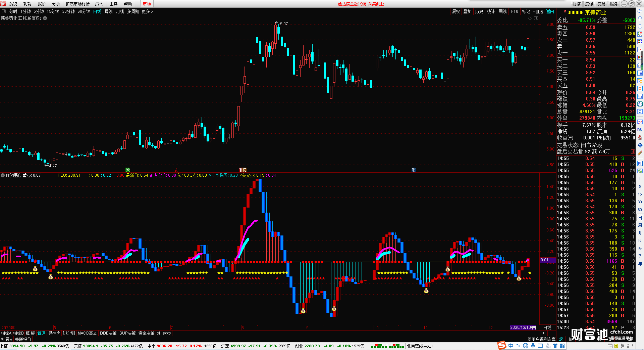Toggle Sogou punctuation mode

518,346
